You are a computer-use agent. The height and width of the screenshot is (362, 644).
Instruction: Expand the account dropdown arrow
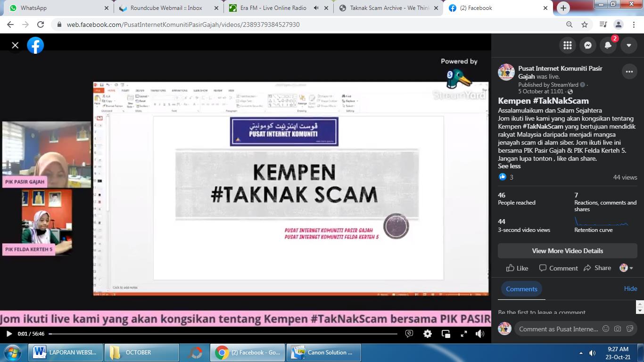click(629, 45)
